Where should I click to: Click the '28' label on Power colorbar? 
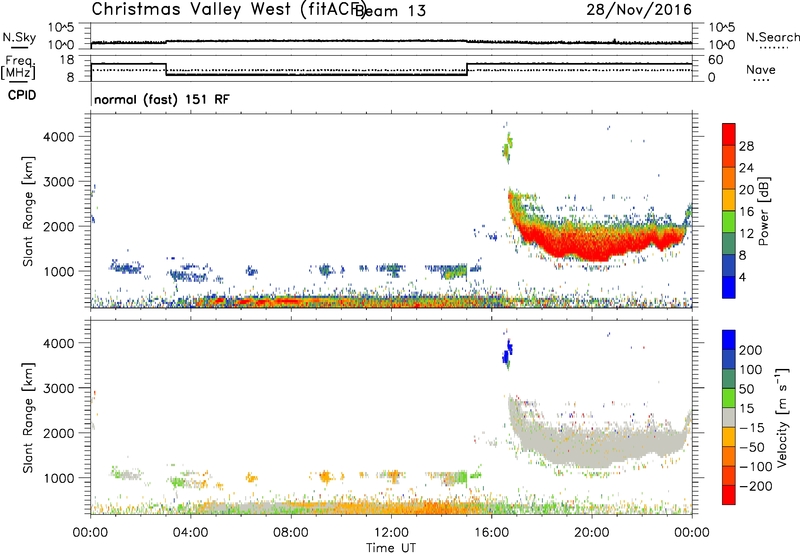[746, 146]
